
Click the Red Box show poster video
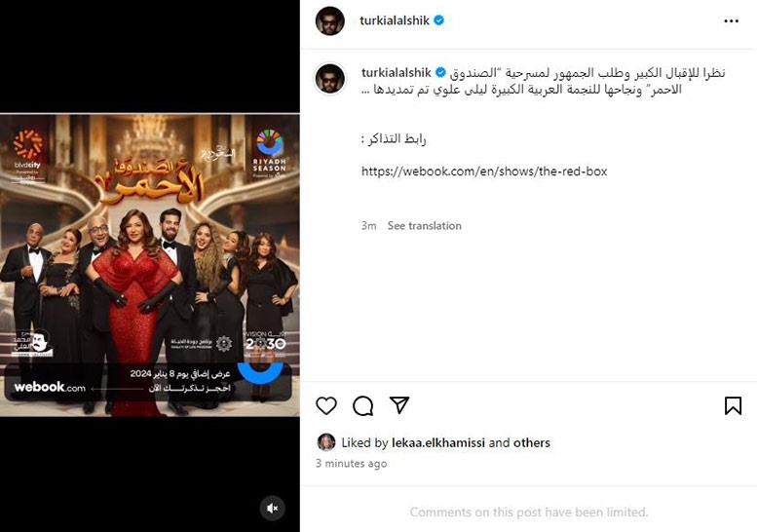(150, 265)
